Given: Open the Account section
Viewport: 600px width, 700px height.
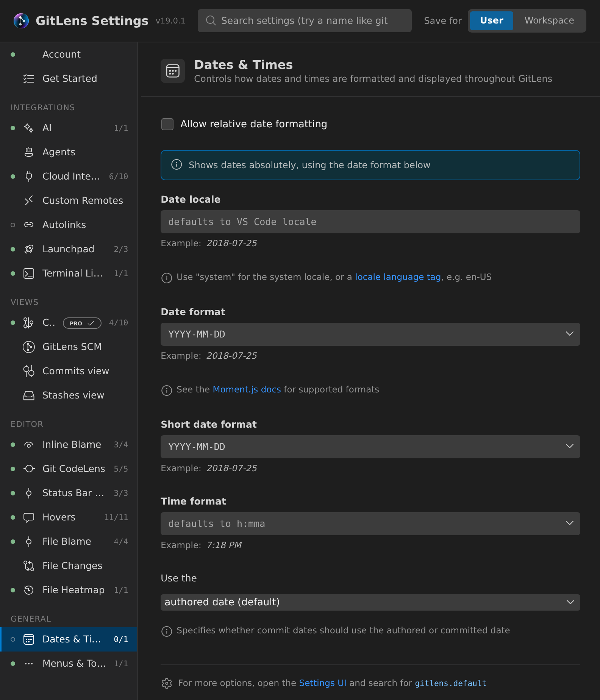Looking at the screenshot, I should (69, 54).
